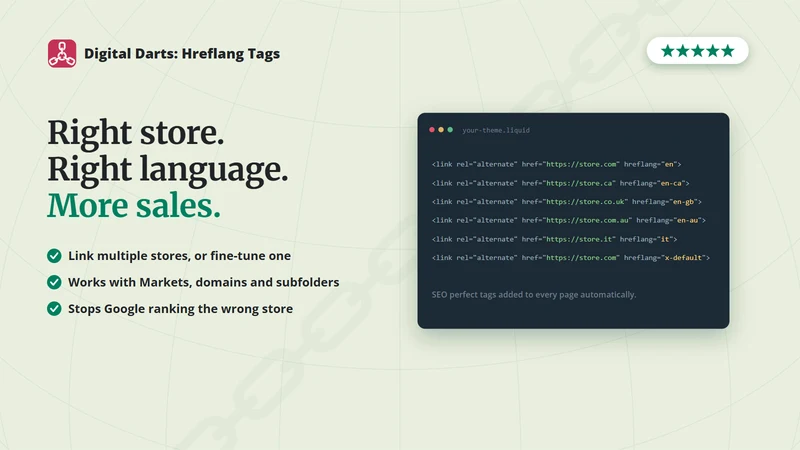Screen dimensions: 800x450
Task: Click 'Link multiple stores, or fine-tune one'
Action: click(x=180, y=256)
